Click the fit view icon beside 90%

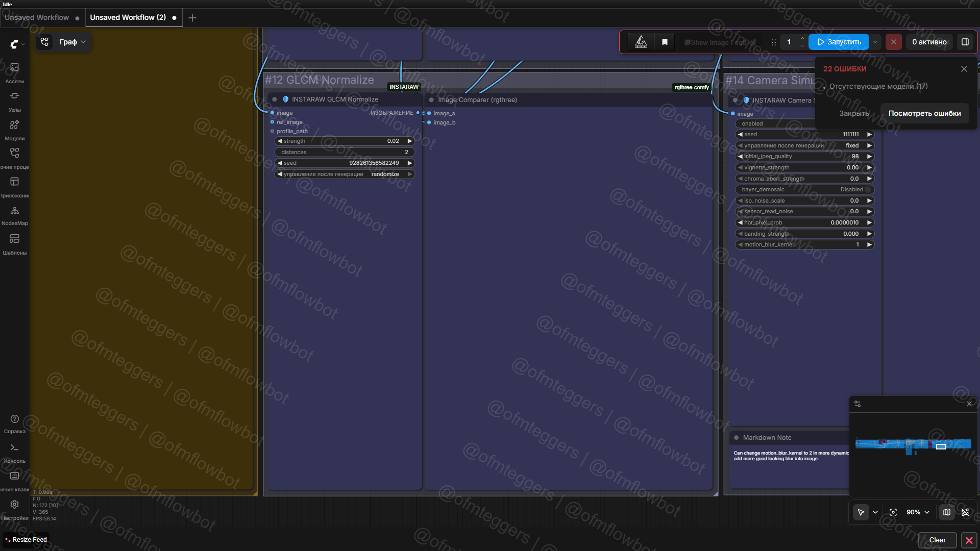(x=893, y=512)
